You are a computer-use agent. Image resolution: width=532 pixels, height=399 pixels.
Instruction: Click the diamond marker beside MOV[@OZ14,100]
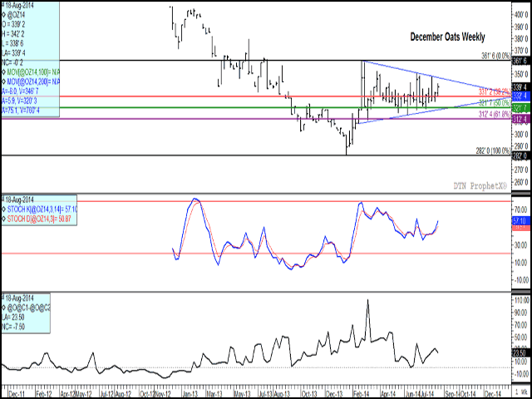point(3,72)
